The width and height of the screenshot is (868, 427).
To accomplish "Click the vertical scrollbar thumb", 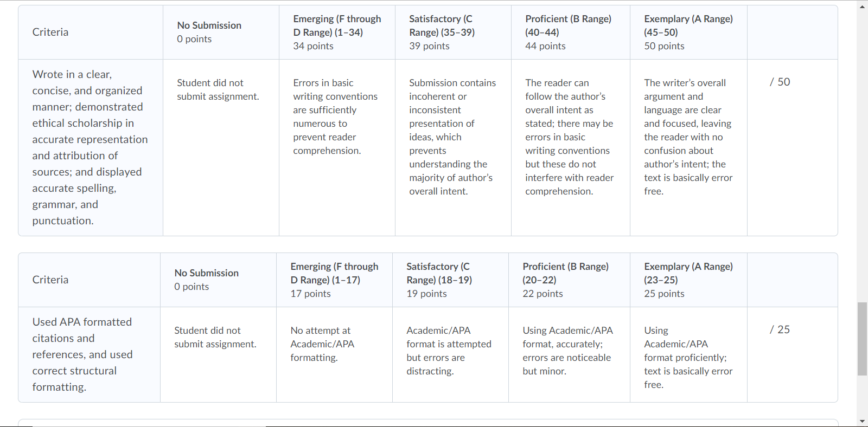I will coord(862,339).
